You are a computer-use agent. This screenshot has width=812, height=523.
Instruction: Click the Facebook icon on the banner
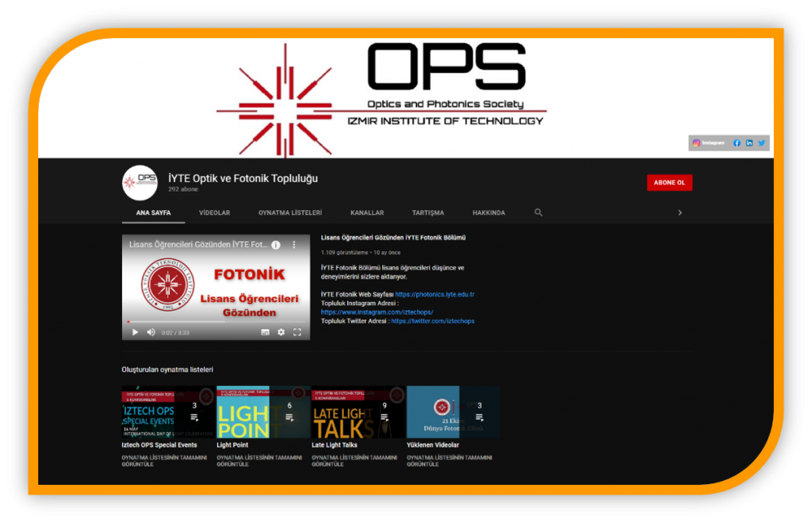(x=737, y=143)
